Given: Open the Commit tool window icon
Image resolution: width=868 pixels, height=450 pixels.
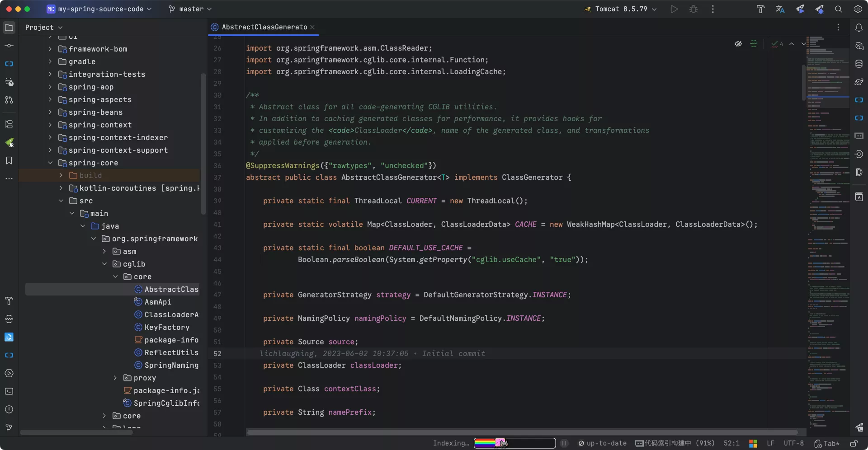Looking at the screenshot, I should tap(9, 46).
